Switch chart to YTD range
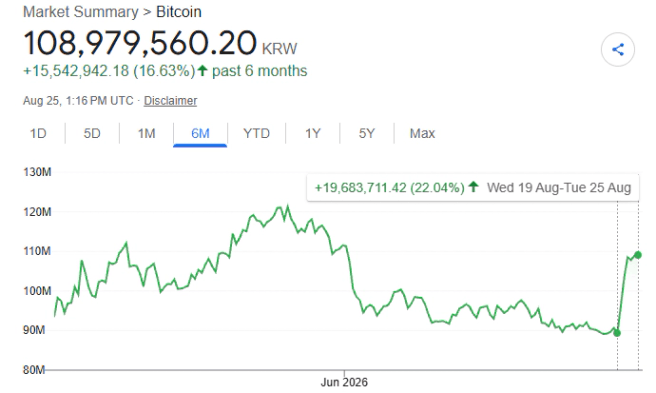 point(256,134)
